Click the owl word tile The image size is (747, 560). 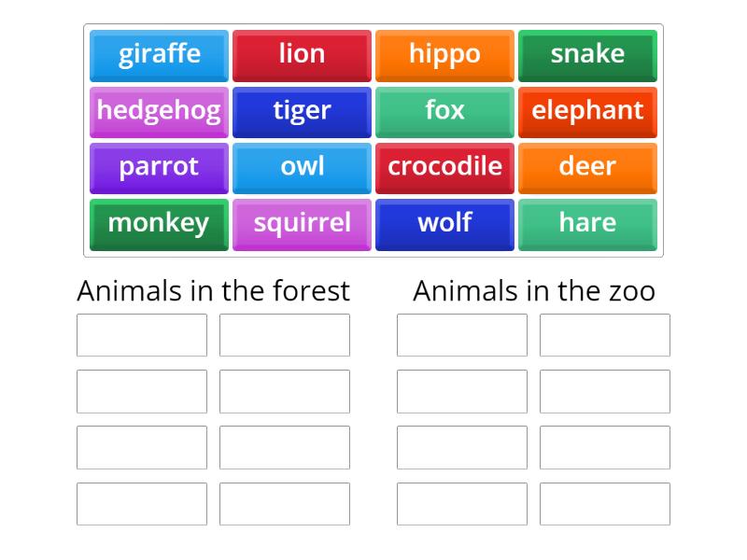pyautogui.click(x=301, y=167)
